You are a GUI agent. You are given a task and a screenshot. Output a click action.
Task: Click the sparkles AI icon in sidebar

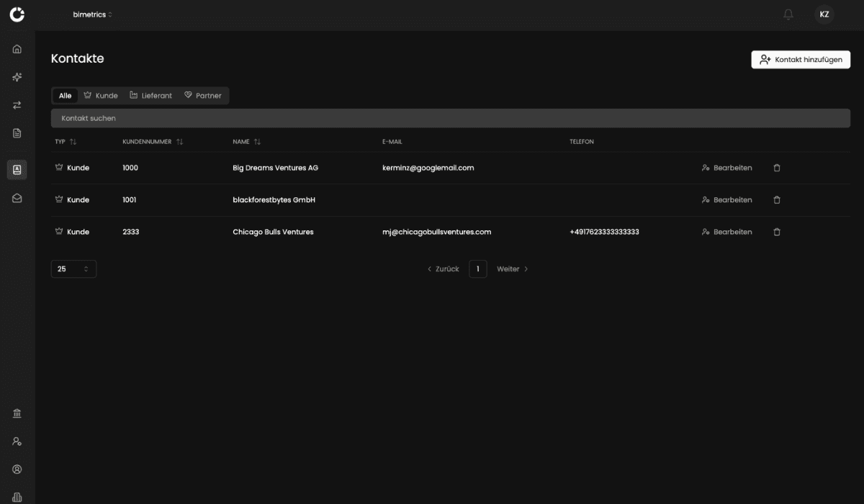(x=17, y=77)
